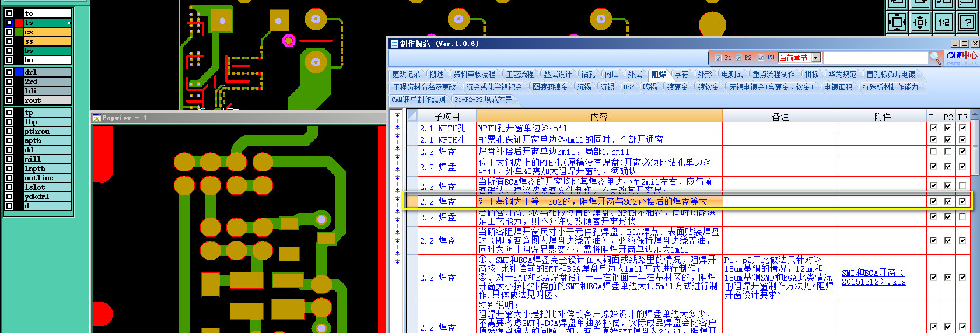Open the 华为规范 tab

point(842,74)
